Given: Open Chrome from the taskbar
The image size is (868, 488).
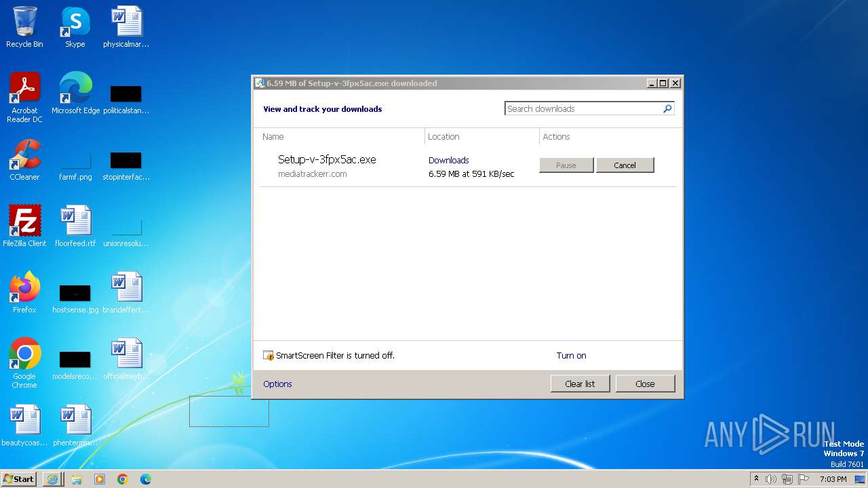Looking at the screenshot, I should pyautogui.click(x=123, y=479).
